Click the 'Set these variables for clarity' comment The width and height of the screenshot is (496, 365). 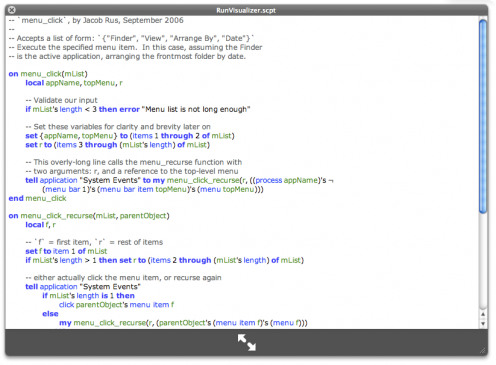[x=118, y=127]
